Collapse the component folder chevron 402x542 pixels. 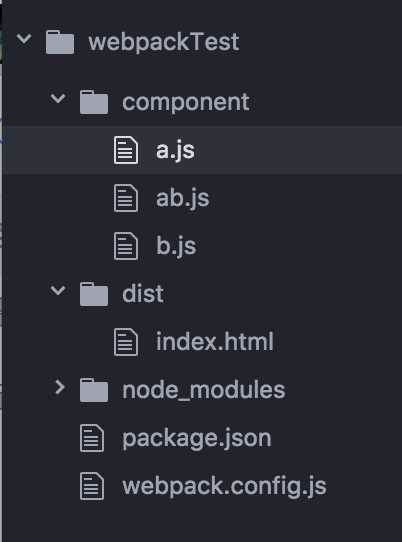coord(58,99)
